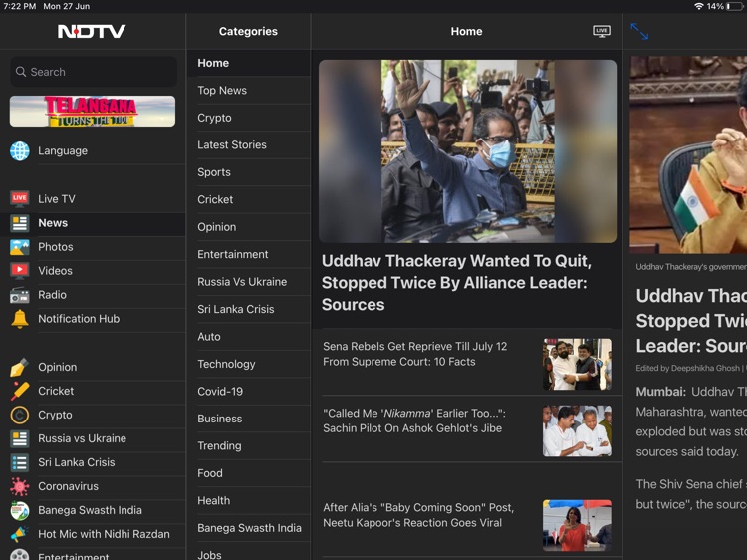Open the Uddhav Thackeray lead story photo

(x=467, y=151)
